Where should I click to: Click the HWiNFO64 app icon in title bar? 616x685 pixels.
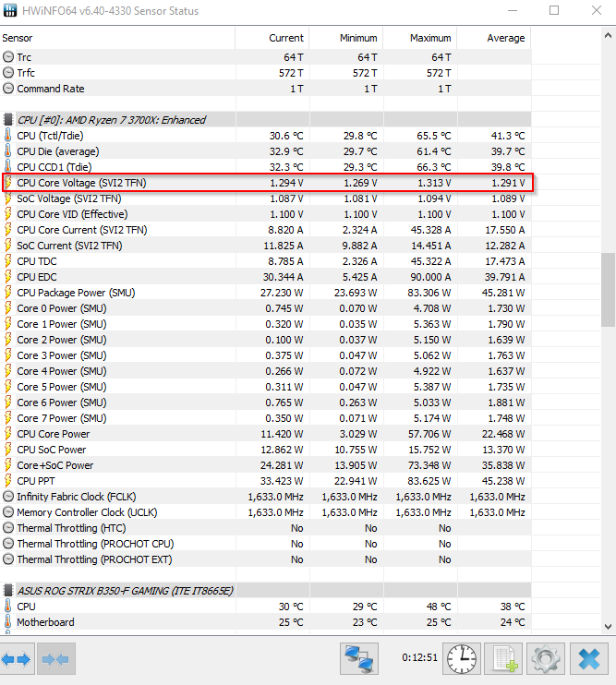pos(9,10)
